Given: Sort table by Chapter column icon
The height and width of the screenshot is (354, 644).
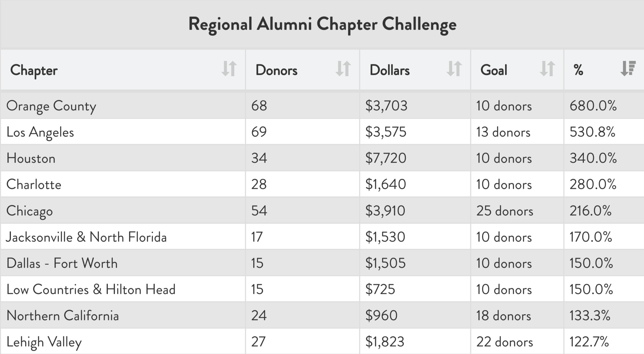Looking at the screenshot, I should [x=229, y=69].
